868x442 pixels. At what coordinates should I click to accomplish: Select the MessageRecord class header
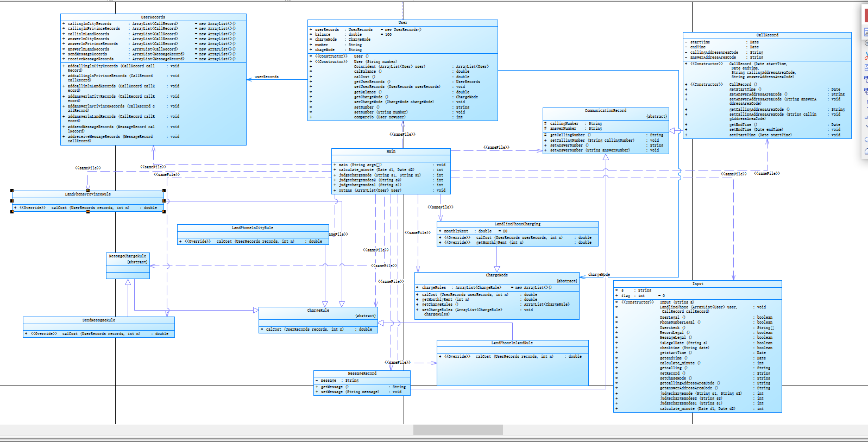click(x=362, y=374)
